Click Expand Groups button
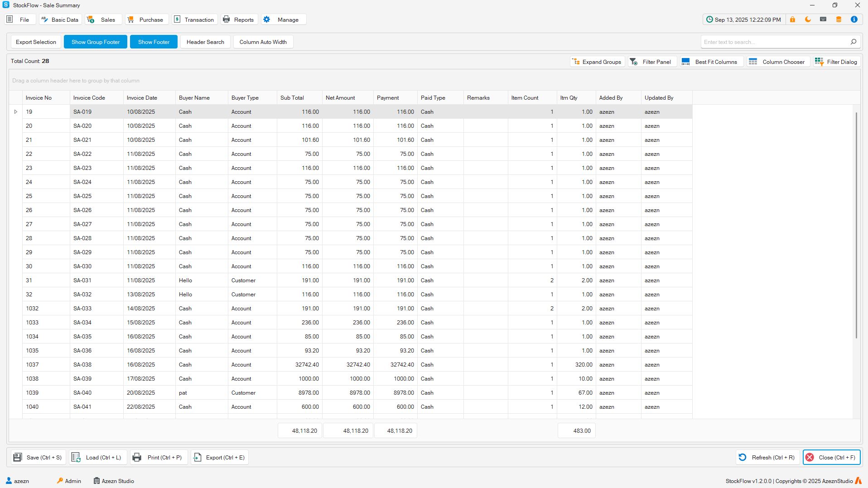 (597, 62)
